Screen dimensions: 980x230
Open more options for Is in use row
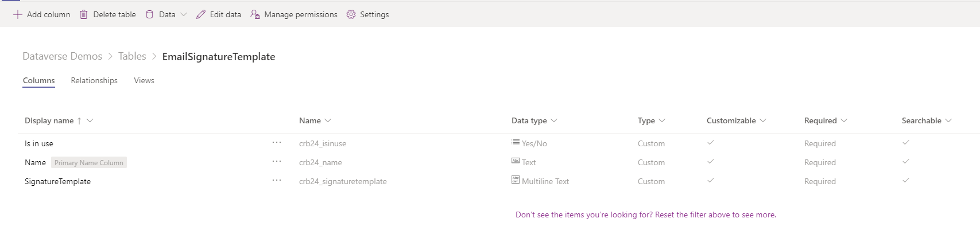point(277,143)
